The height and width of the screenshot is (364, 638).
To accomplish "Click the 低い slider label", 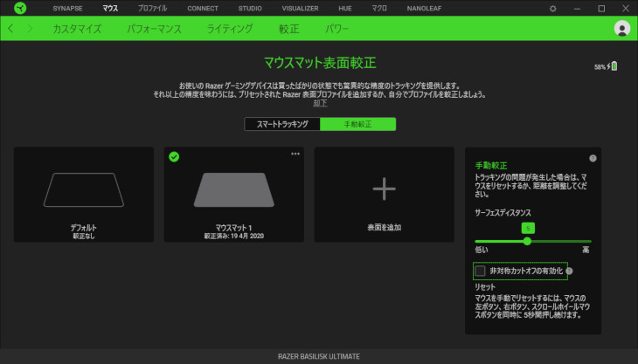I will click(482, 250).
